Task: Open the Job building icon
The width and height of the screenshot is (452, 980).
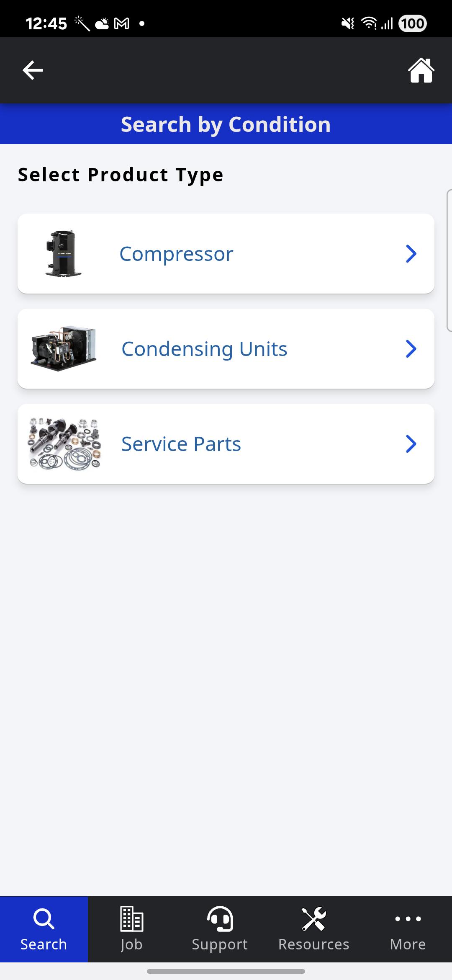Action: [x=132, y=919]
